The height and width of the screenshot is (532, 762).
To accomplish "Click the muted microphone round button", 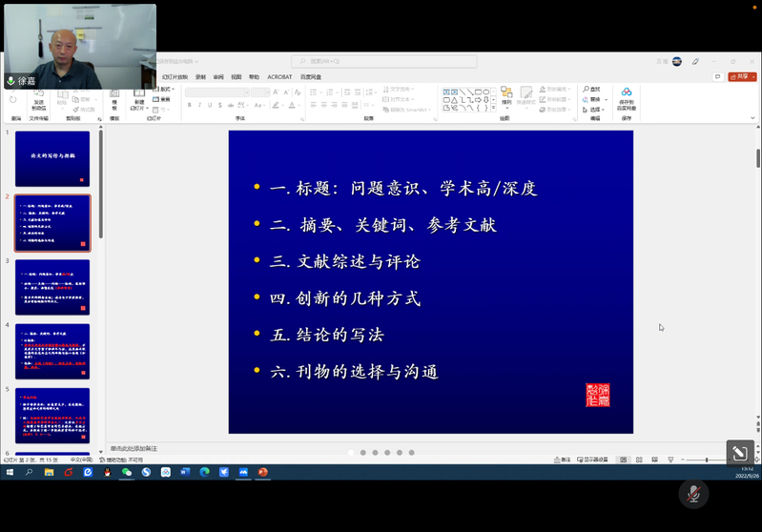I will coord(693,493).
